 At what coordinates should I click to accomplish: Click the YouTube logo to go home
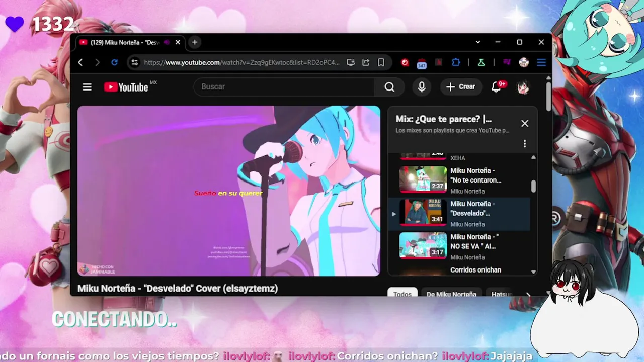point(126,87)
